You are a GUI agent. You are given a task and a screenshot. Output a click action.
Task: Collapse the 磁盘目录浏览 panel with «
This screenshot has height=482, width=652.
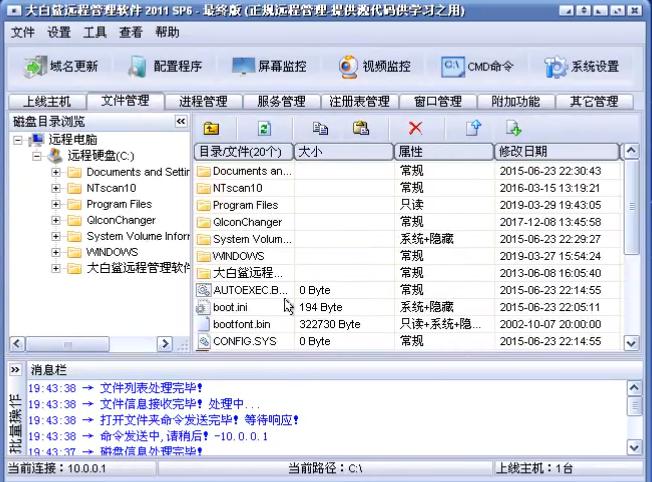tap(181, 121)
